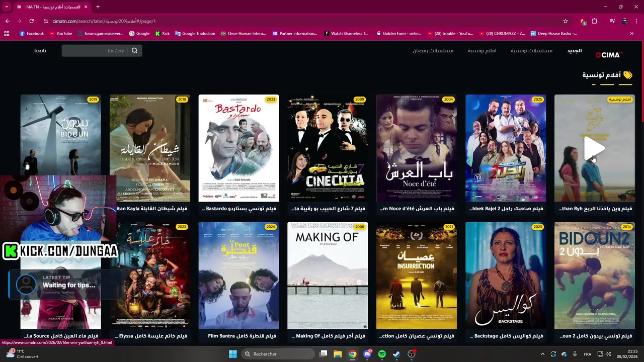This screenshot has height=362, width=644.
Task: Close the CIMA TN browser tab
Action: click(x=86, y=7)
